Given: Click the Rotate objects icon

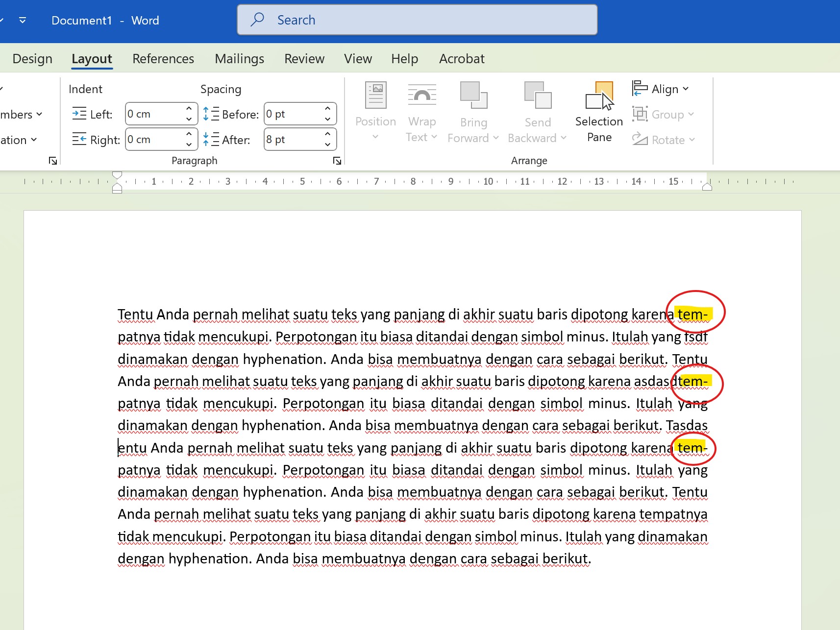Looking at the screenshot, I should click(640, 139).
